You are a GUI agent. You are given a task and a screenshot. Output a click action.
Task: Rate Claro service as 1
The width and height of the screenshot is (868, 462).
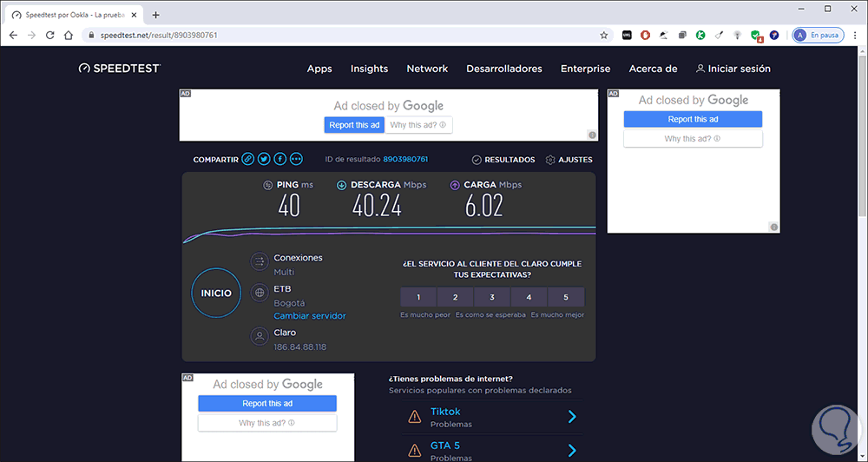[x=418, y=297]
